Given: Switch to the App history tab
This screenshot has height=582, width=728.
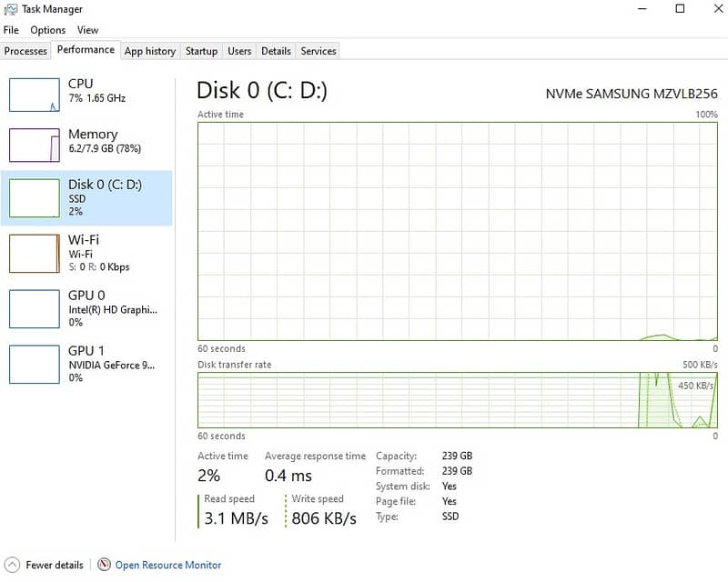Looking at the screenshot, I should pos(150,51).
